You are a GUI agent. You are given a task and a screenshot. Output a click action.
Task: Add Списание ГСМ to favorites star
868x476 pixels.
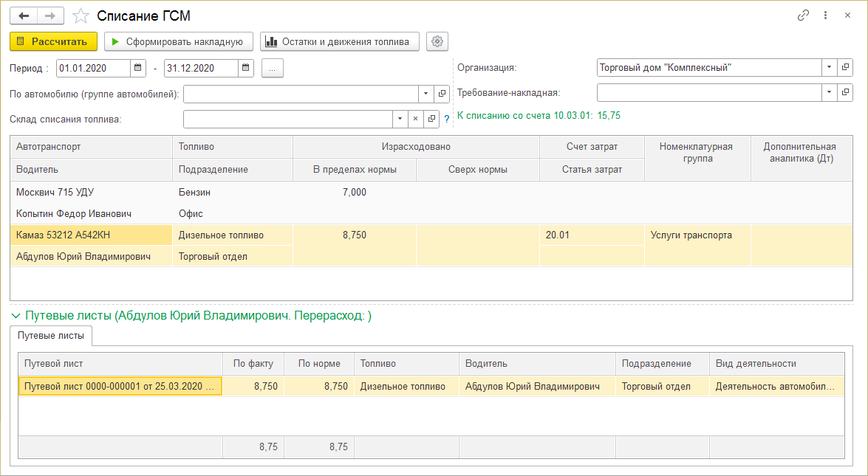82,15
